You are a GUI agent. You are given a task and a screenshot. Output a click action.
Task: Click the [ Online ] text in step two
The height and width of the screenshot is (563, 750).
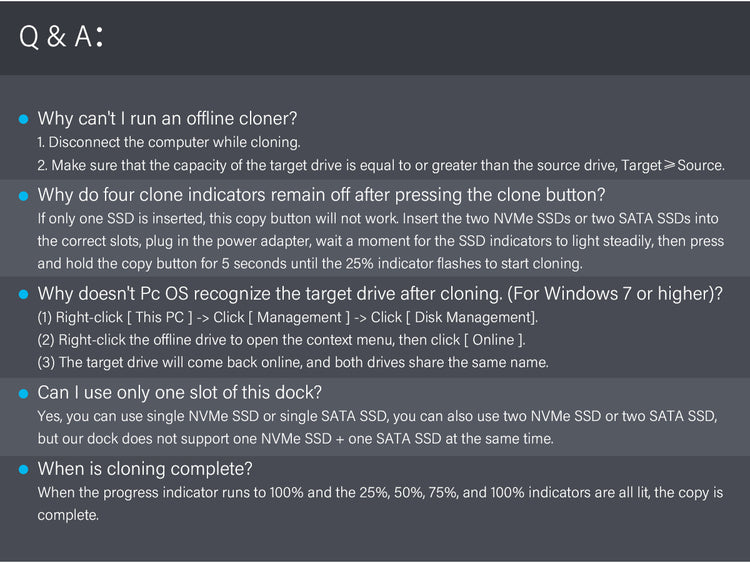point(494,340)
